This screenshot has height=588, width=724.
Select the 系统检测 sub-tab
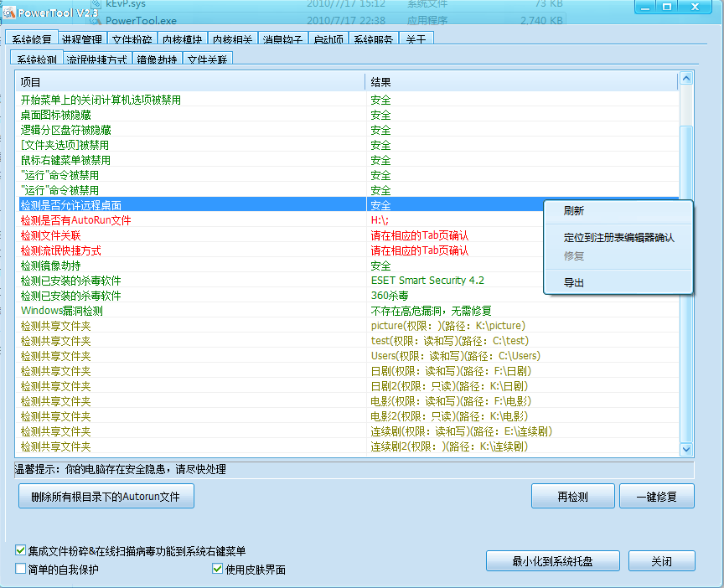[x=37, y=58]
